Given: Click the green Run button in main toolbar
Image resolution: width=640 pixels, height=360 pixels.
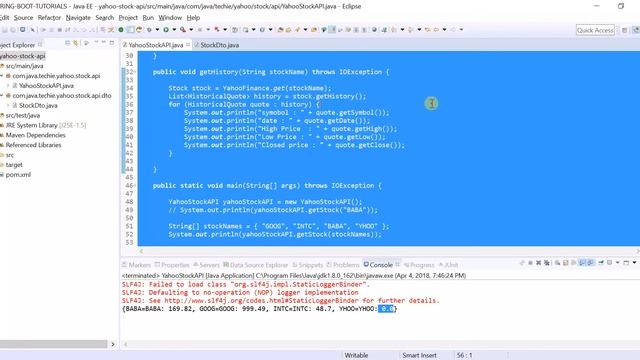Looking at the screenshot, I should coord(166,29).
